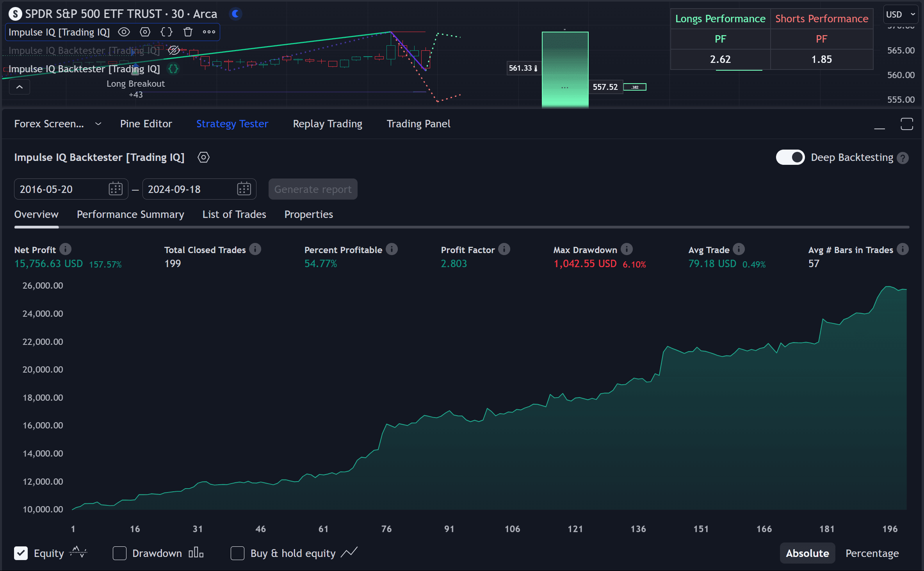Click the SPDR S&P 500 ETF symbol title
Screen dimensions: 924x571
121,14
